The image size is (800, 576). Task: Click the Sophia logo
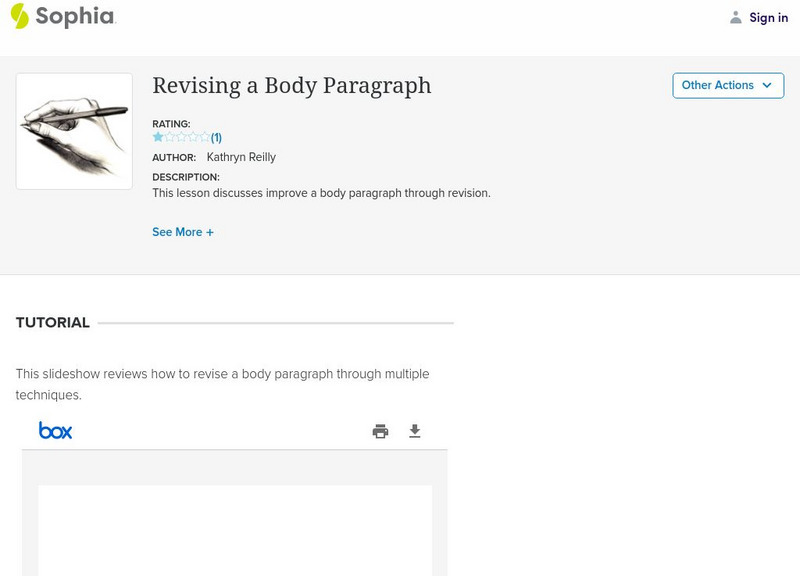[62, 16]
